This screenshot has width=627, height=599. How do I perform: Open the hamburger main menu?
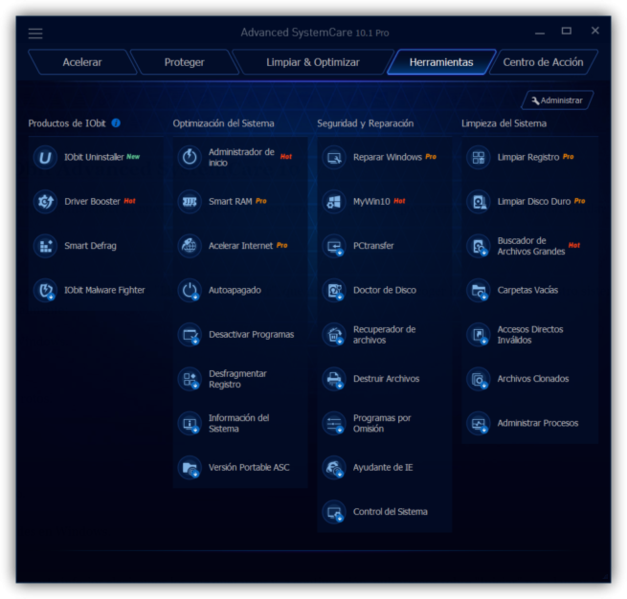tap(35, 33)
